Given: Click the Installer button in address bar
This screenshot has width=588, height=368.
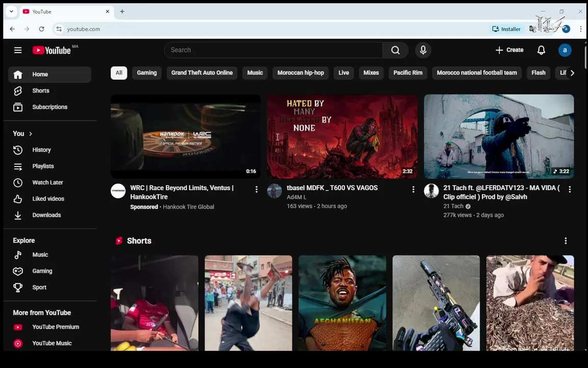Looking at the screenshot, I should [x=508, y=29].
